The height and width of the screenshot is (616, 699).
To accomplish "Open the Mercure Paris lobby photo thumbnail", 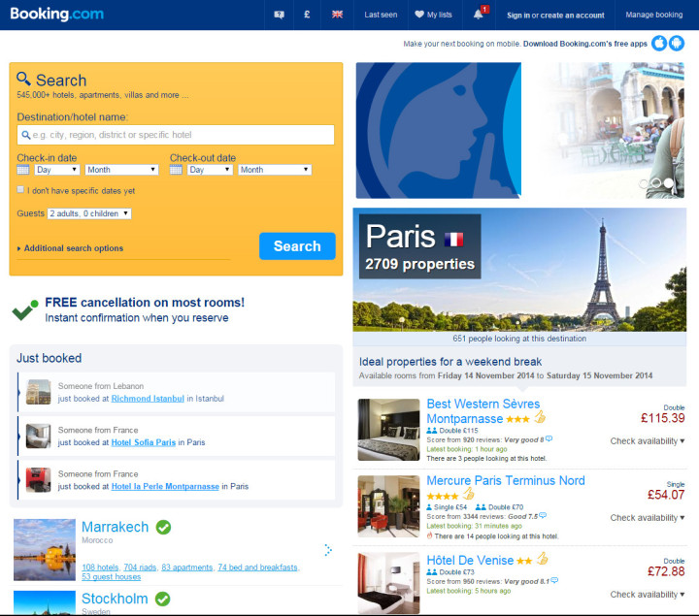I will tap(388, 506).
